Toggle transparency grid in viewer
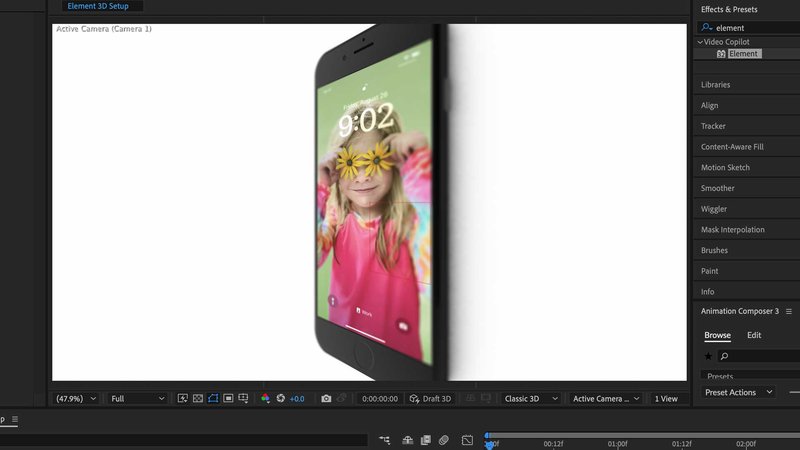 (x=198, y=398)
